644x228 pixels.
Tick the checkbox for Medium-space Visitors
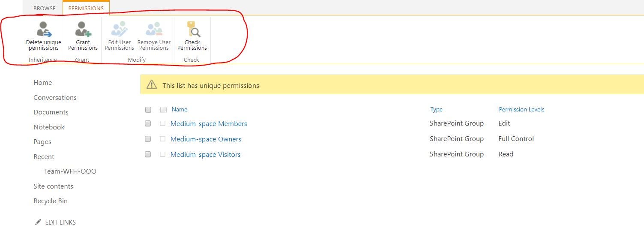pyautogui.click(x=148, y=154)
